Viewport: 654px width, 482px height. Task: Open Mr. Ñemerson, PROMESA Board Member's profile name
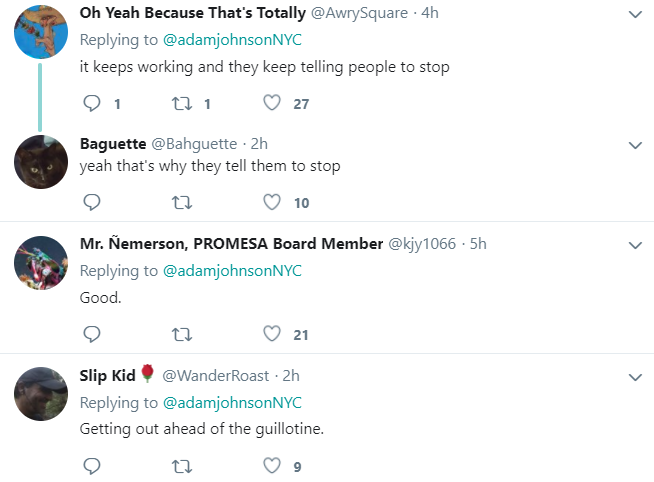(x=231, y=244)
